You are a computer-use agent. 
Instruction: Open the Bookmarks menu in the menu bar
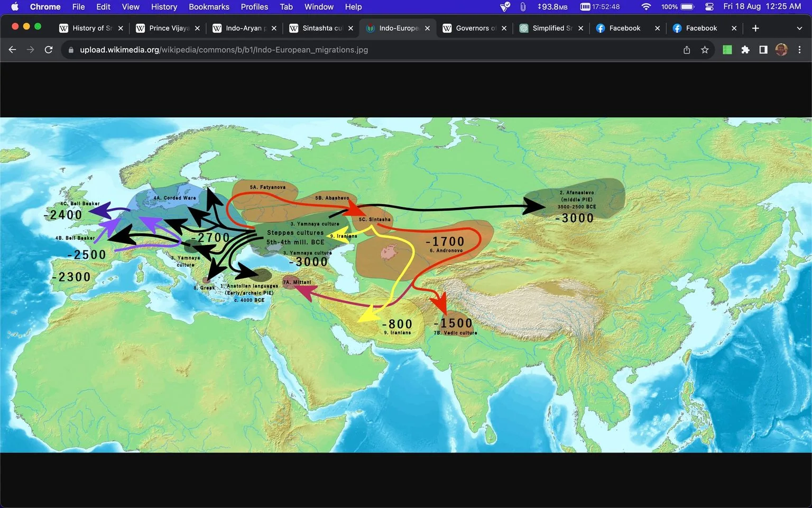coord(209,7)
